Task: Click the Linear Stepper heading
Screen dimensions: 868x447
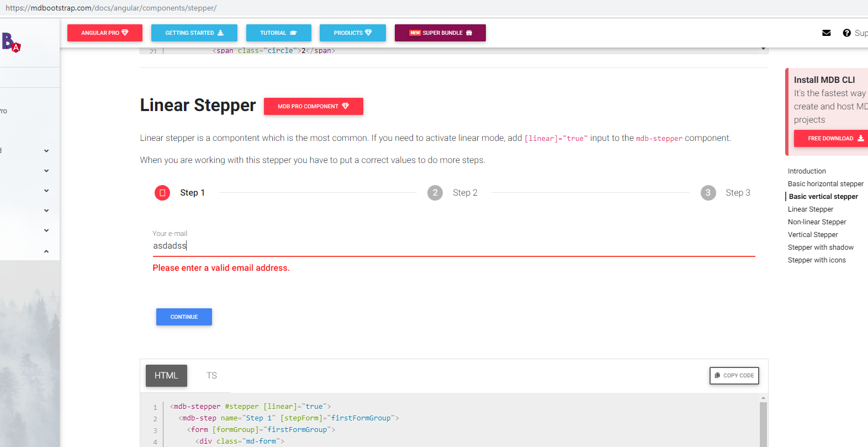Action: [198, 105]
